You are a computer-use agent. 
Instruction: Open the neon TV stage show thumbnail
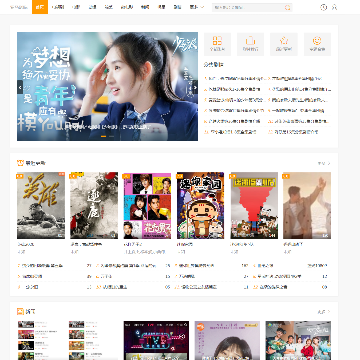(156, 340)
